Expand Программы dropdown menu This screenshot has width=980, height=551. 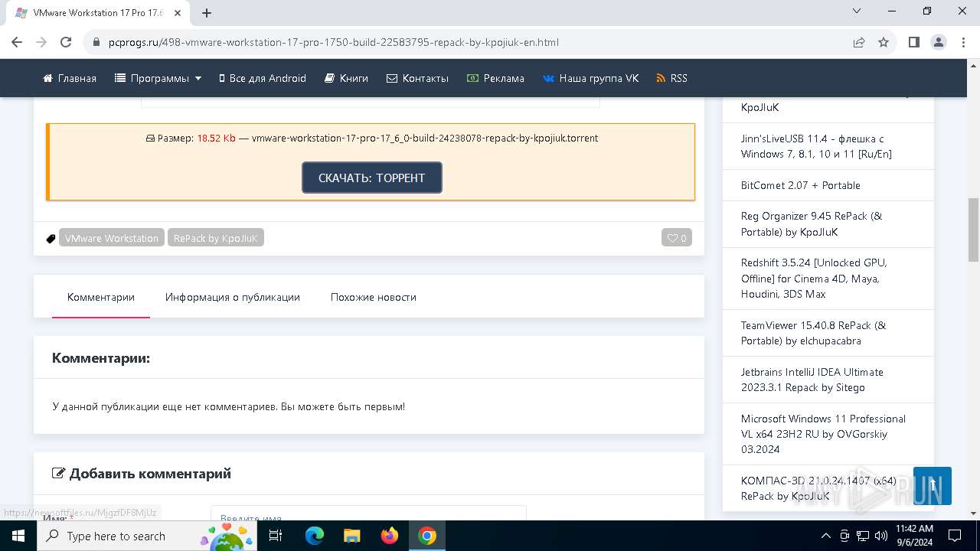(x=158, y=78)
